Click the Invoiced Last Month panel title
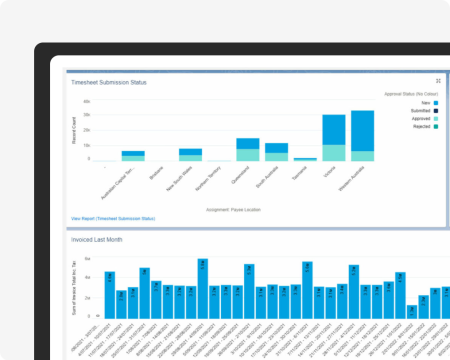The width and height of the screenshot is (450, 360). [x=96, y=240]
